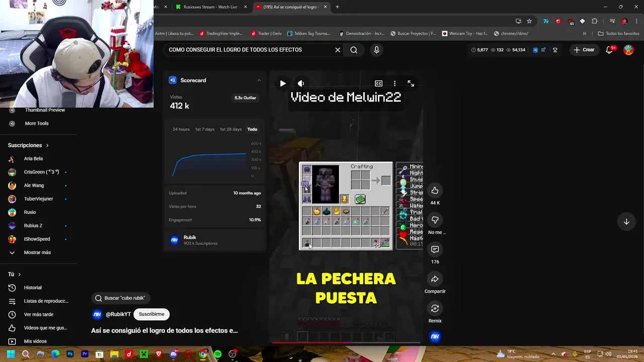Expand Suscripciones section

[x=28, y=145]
